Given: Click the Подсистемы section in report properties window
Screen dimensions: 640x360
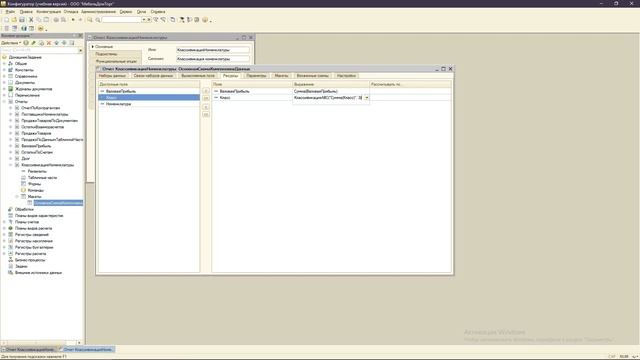Looking at the screenshot, I should pyautogui.click(x=107, y=54).
